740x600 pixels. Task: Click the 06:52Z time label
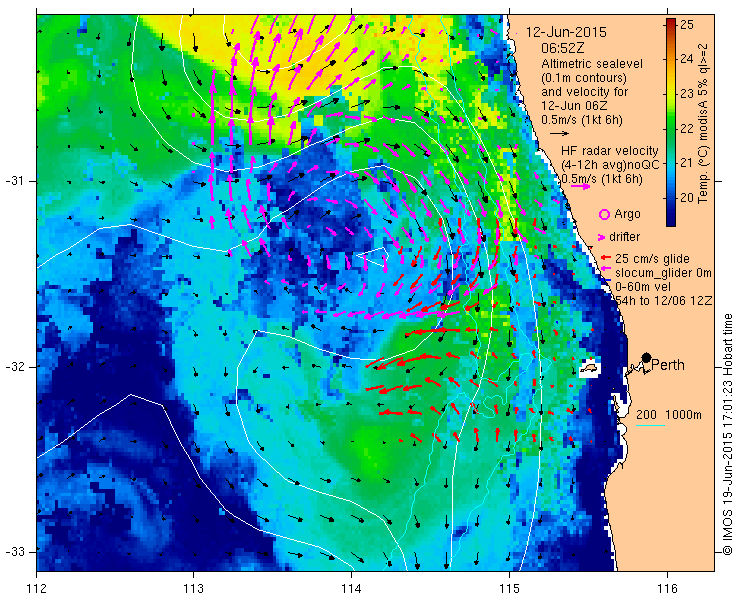(563, 48)
